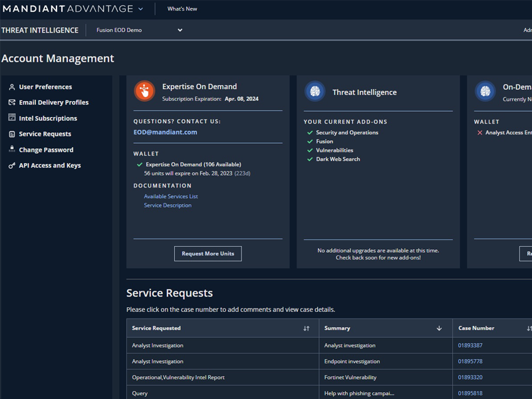Open case number 01895778
The height and width of the screenshot is (399, 532).
click(470, 361)
